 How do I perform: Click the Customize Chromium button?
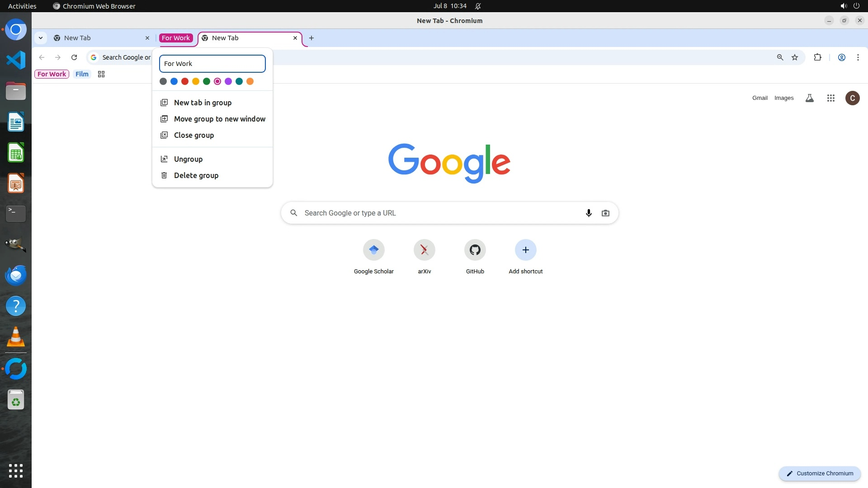pyautogui.click(x=820, y=473)
